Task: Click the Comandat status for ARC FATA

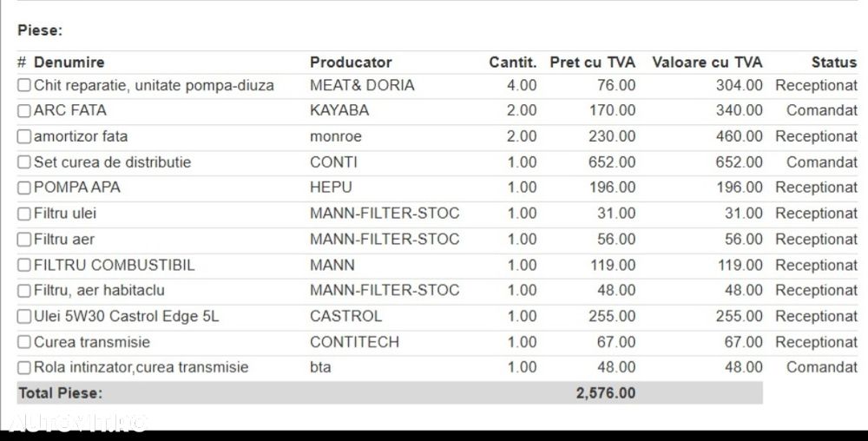Action: click(821, 111)
